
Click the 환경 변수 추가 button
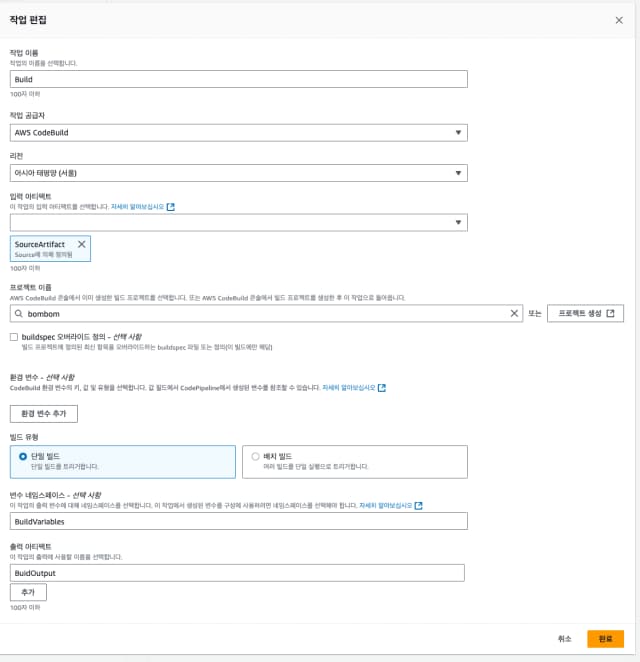pyautogui.click(x=44, y=414)
